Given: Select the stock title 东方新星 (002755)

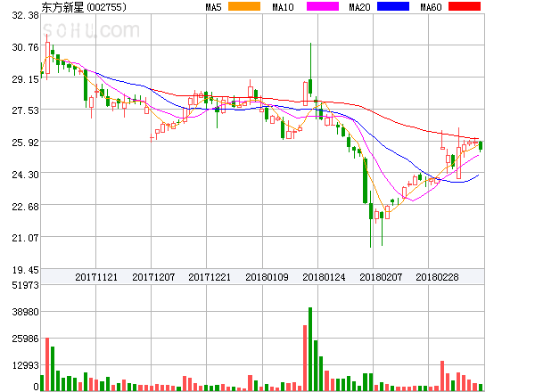Looking at the screenshot, I should point(84,7).
